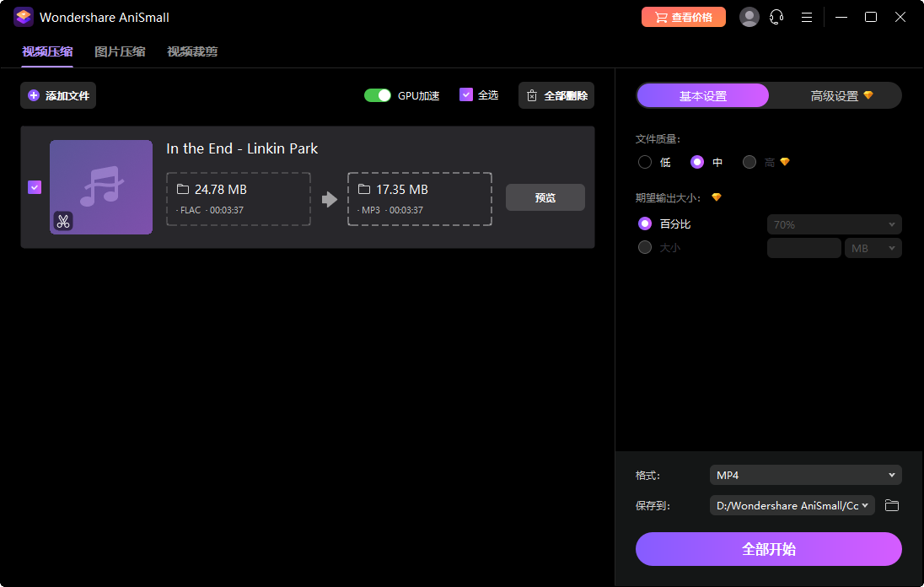Click the diamond icon beside 高 quality

(784, 162)
